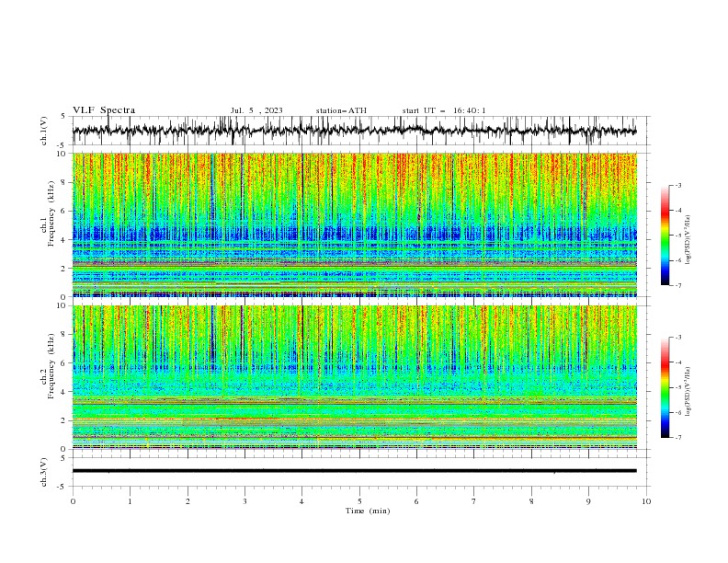Viewport: 728px width, 563px height.
Task: Click the "ch.1(V)" waveform axis label
Action: pyautogui.click(x=44, y=131)
